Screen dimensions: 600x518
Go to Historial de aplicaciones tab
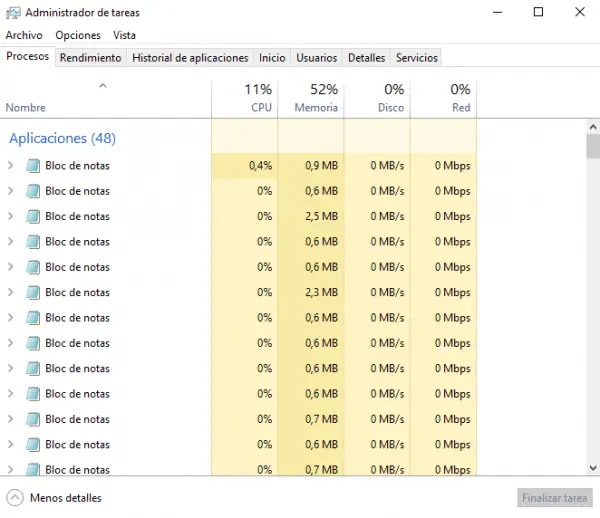click(x=190, y=58)
